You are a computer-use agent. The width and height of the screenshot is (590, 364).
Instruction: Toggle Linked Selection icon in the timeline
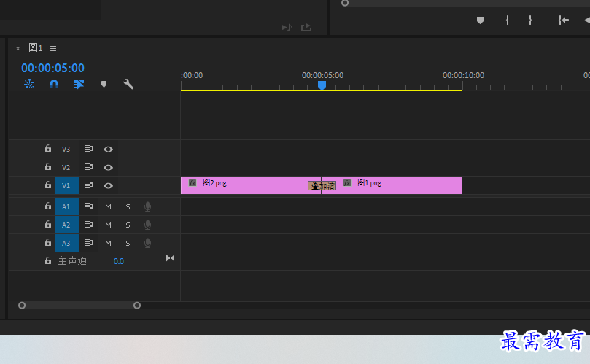(79, 84)
